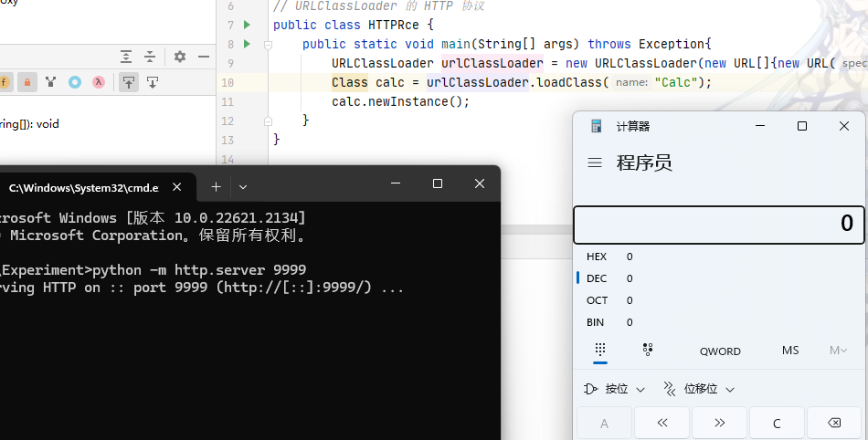Viewport: 868px width, 440px height.
Task: Click python http.server command line in terminal
Action: [x=153, y=269]
